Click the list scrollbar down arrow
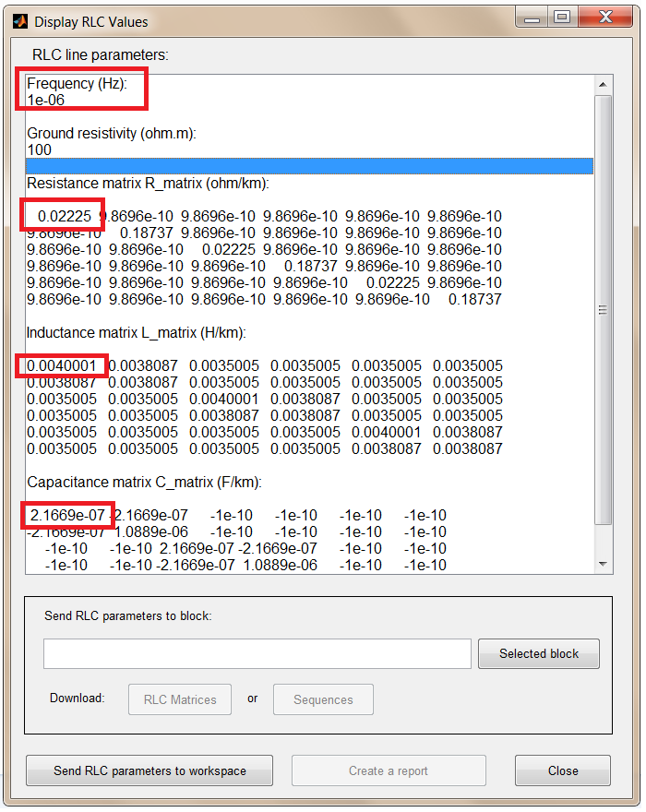Screen dimensions: 646x812 tap(603, 563)
